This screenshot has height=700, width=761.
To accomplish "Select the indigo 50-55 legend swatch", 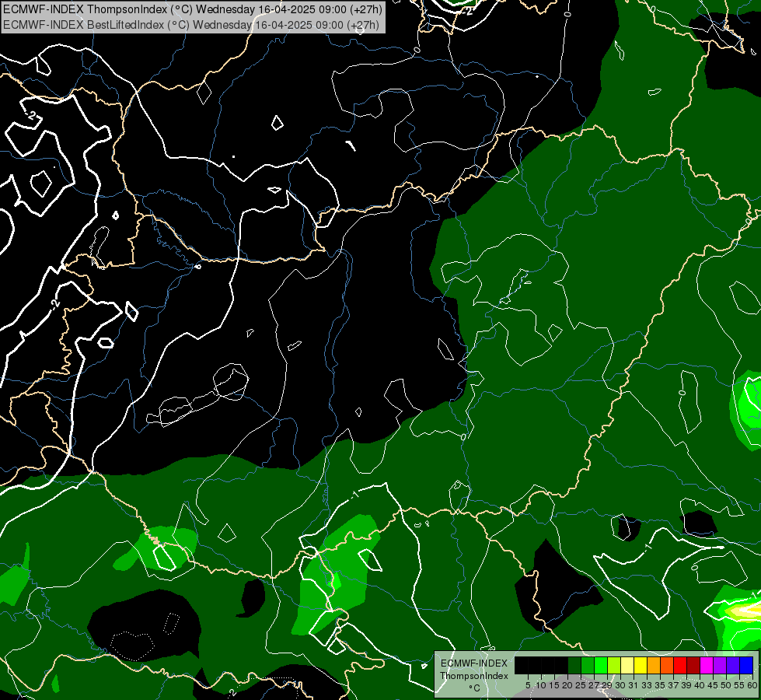I will point(733,666).
